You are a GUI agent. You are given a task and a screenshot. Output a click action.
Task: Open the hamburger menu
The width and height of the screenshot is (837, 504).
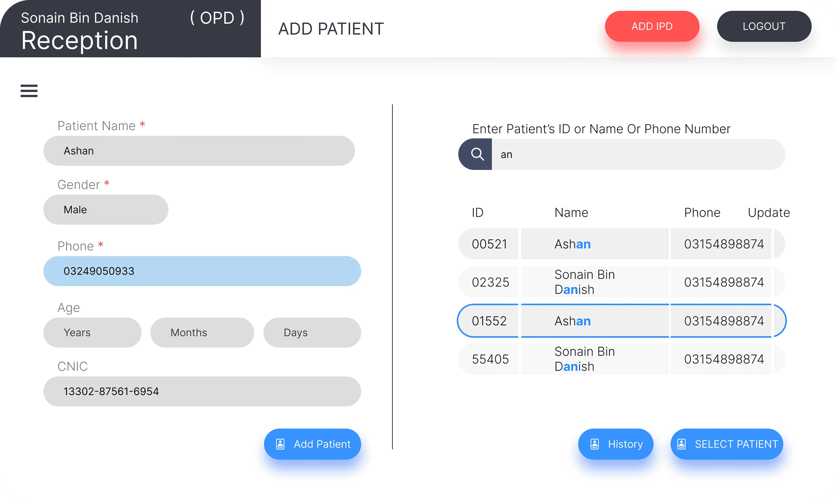(x=29, y=91)
